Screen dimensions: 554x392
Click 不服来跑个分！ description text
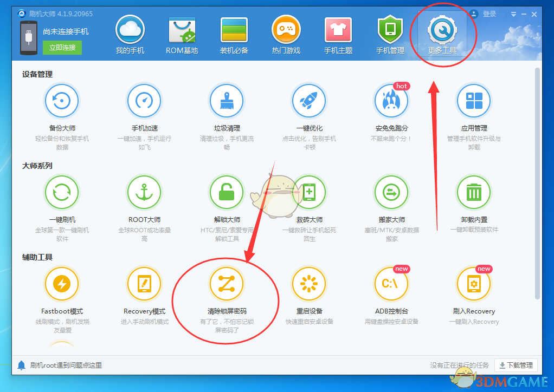point(391,139)
